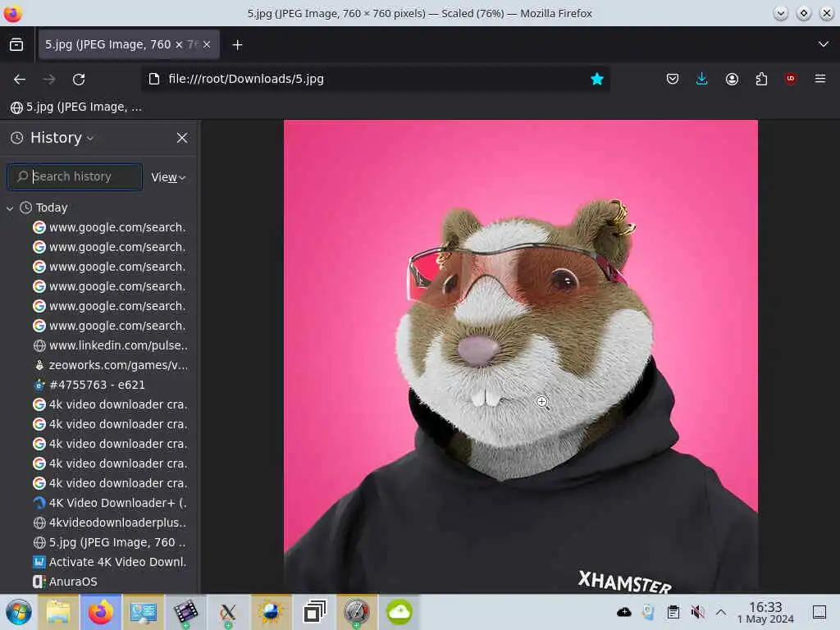Open a new tab with plus button
This screenshot has width=840, height=630.
click(237, 45)
